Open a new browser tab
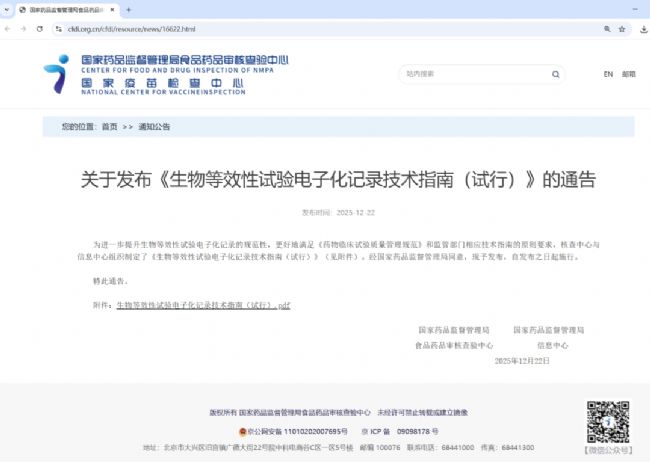 tap(128, 9)
